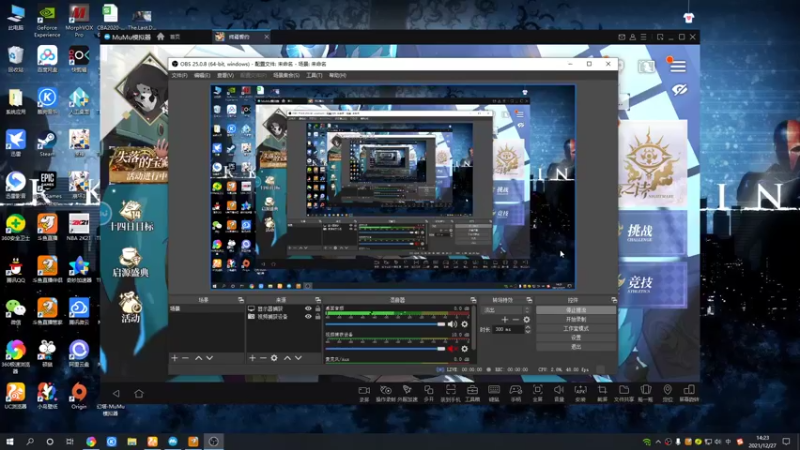Pop out Controls panel dock icon
Viewport: 800px width, 450px height.
point(614,300)
